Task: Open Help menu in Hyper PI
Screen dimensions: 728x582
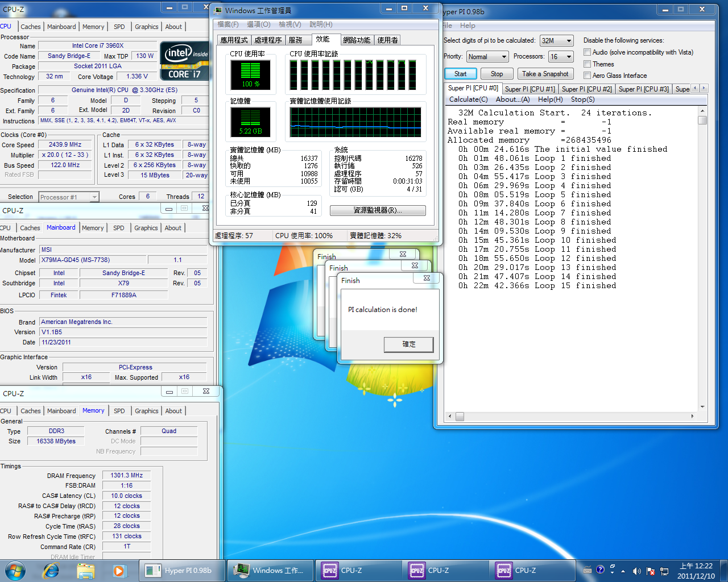Action: click(468, 26)
